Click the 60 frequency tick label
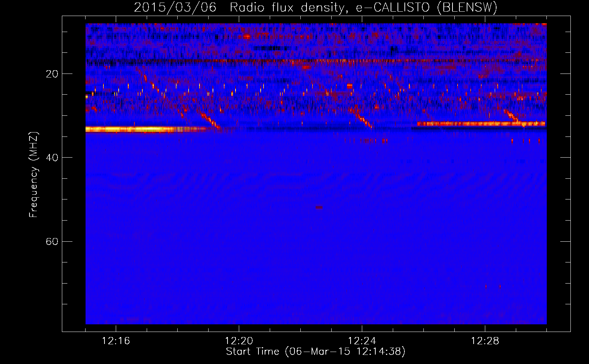589x364 pixels. point(52,241)
